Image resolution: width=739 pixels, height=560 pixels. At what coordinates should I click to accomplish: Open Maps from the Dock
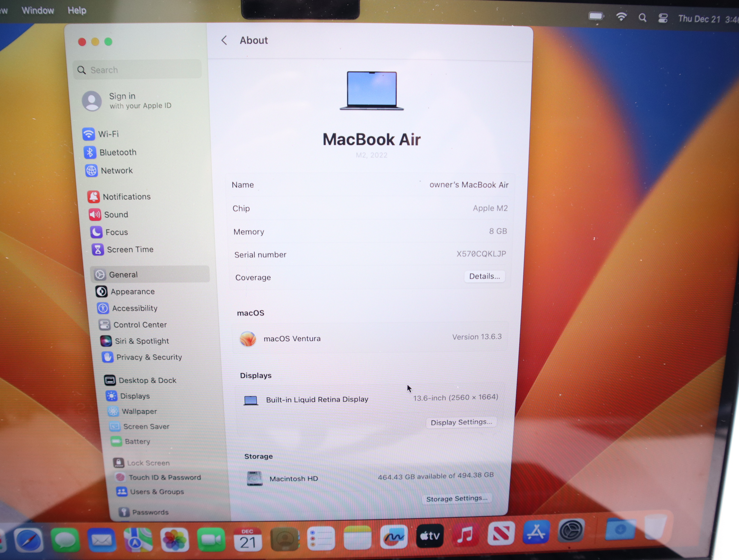[138, 540]
